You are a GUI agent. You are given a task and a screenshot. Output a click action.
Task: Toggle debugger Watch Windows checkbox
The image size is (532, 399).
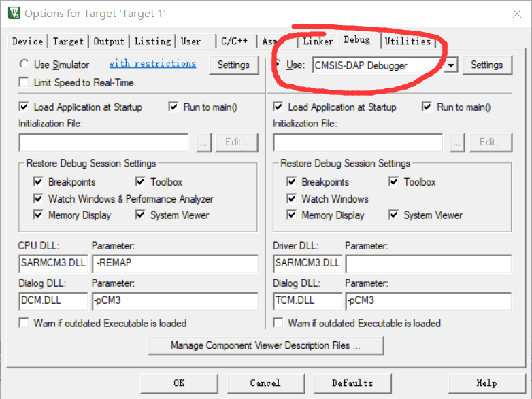point(291,198)
